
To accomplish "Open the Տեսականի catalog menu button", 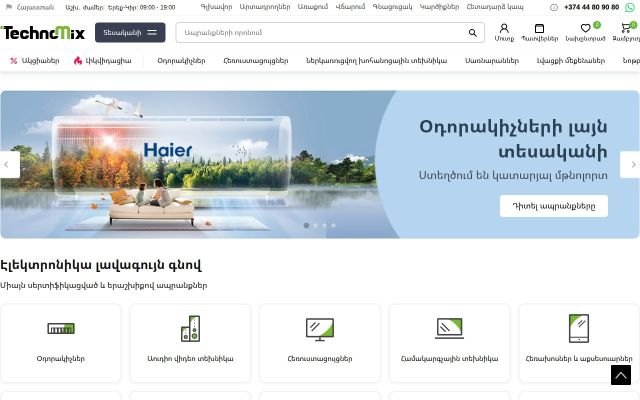I will [x=130, y=32].
